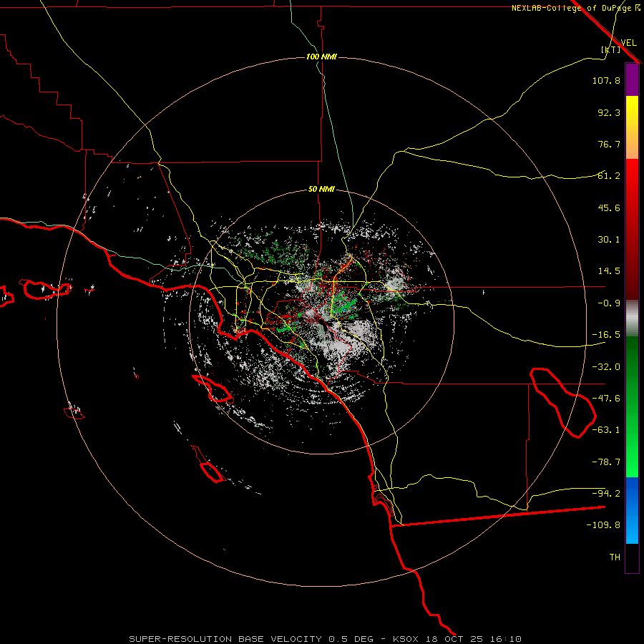This screenshot has width=644, height=644.
Task: Select the 92.3 scale value
Action: point(609,112)
